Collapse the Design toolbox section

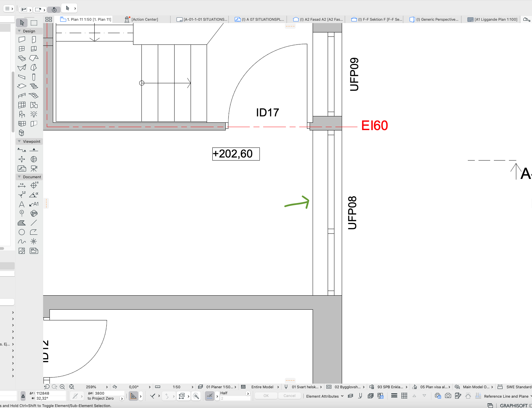point(19,31)
